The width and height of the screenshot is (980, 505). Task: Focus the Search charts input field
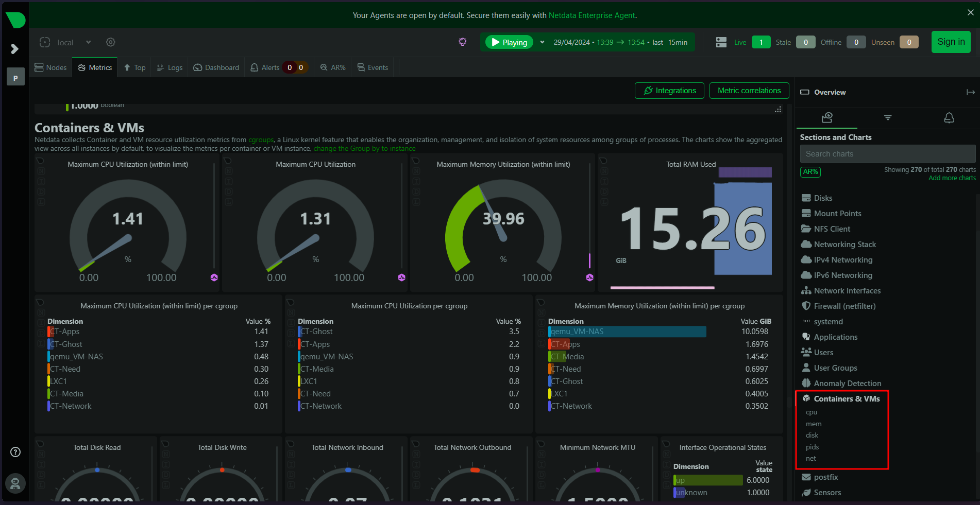(888, 154)
